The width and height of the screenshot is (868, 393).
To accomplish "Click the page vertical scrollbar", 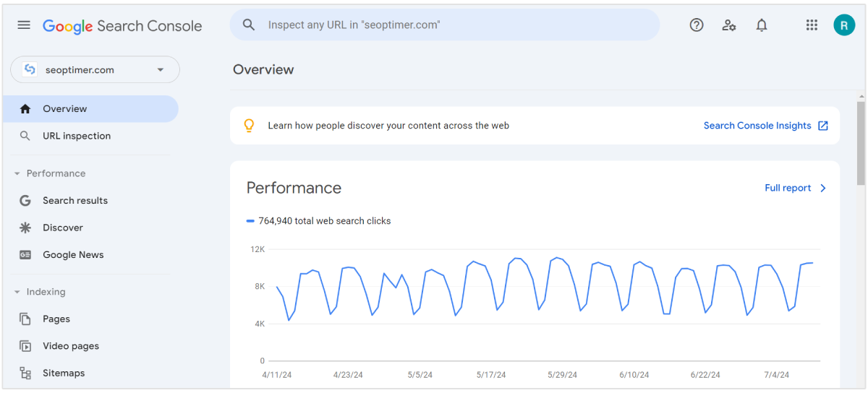I will pyautogui.click(x=861, y=144).
